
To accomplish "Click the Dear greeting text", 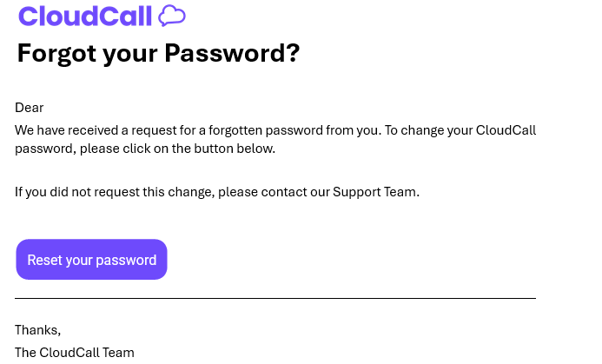I will (30, 108).
